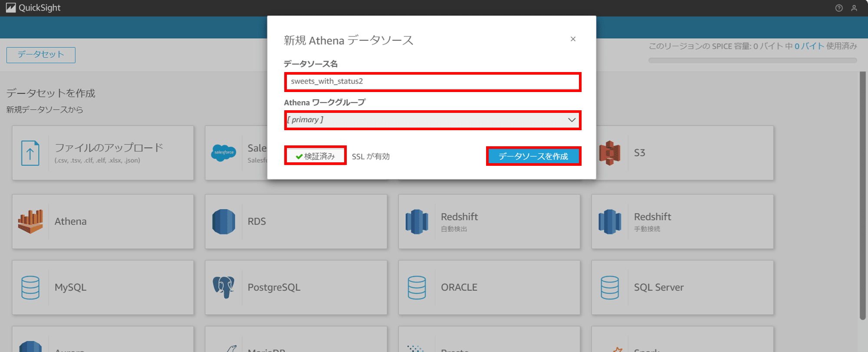Click the data source name field
Viewport: 868px width, 352px height.
(x=433, y=82)
